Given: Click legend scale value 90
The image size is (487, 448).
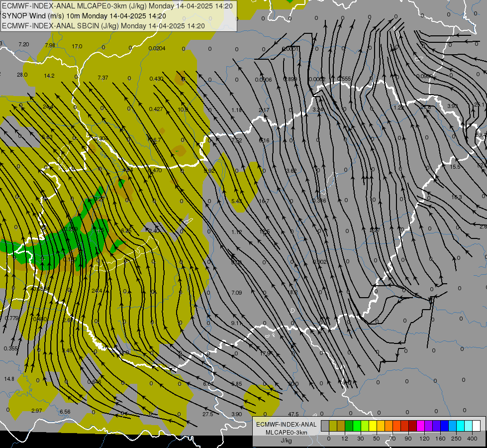Looking at the screenshot, I should pos(408,439).
